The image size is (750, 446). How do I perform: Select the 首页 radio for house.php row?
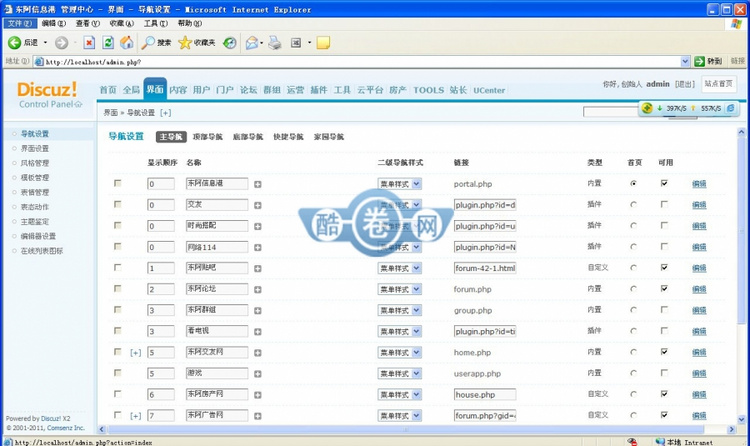[x=633, y=394]
